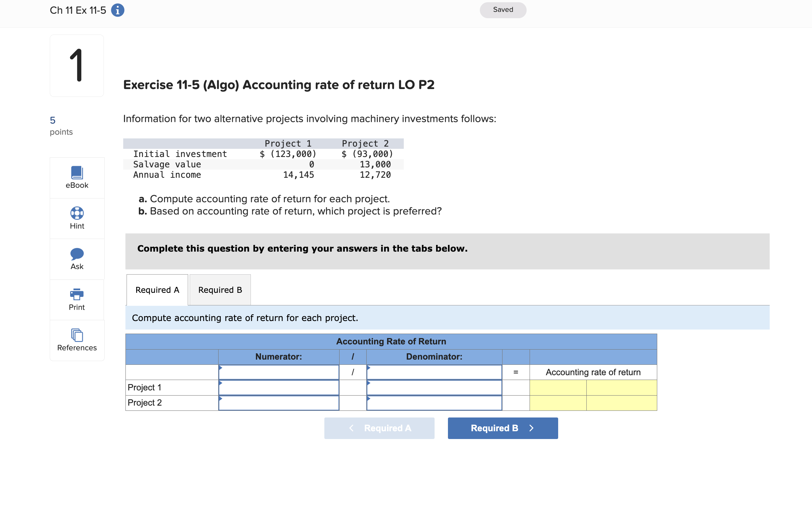812x524 pixels.
Task: Select the Required A tab
Action: point(157,289)
